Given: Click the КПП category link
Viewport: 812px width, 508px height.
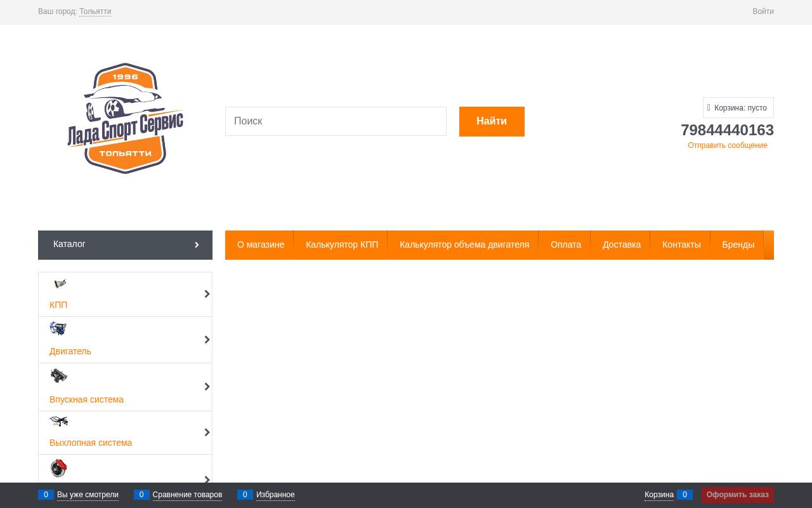Looking at the screenshot, I should [x=58, y=305].
